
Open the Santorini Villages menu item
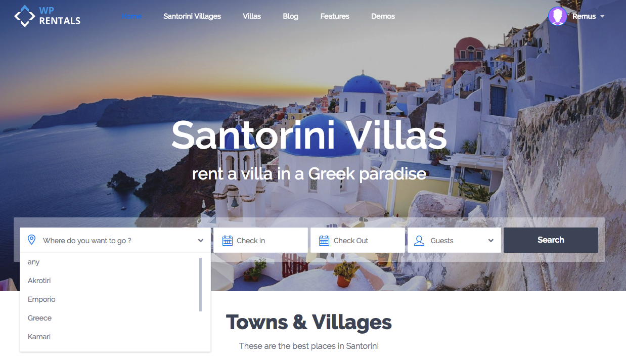[192, 16]
